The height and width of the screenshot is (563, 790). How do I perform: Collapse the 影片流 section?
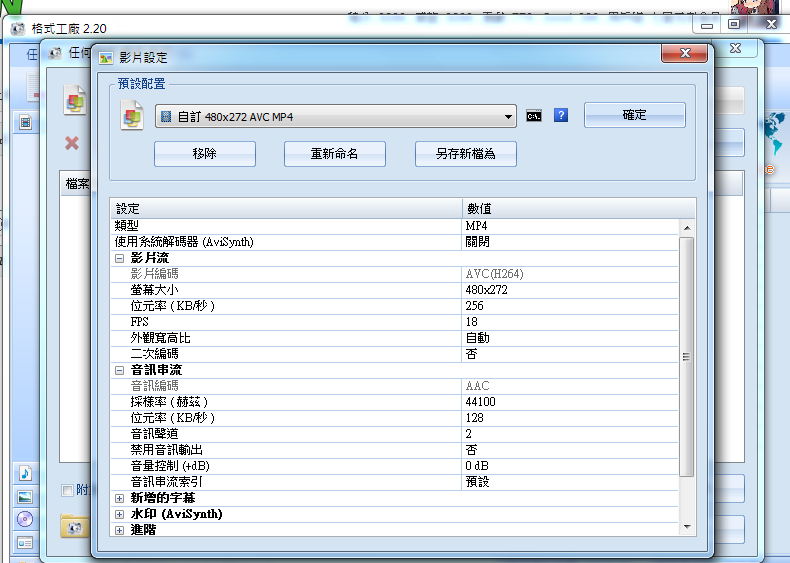click(x=120, y=258)
